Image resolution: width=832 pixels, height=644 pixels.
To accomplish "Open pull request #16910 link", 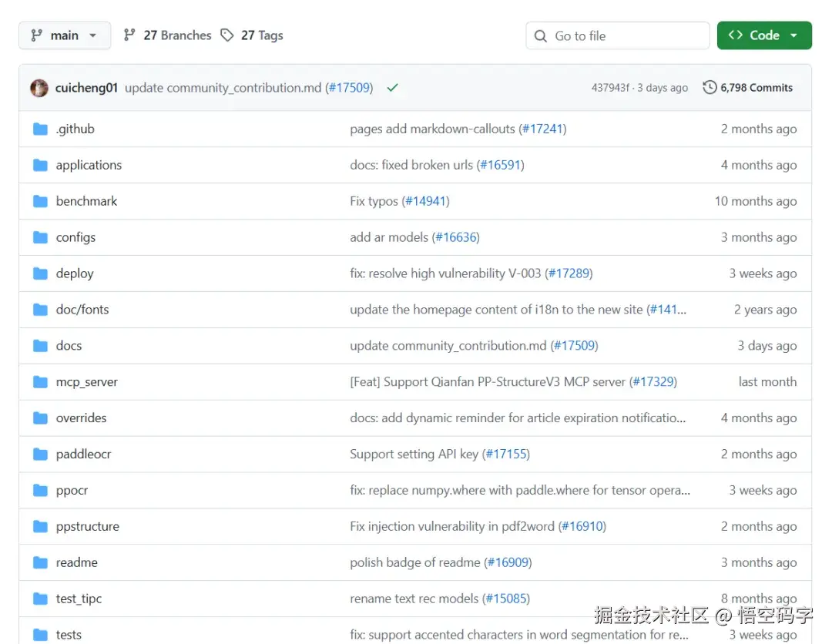I will pos(582,526).
